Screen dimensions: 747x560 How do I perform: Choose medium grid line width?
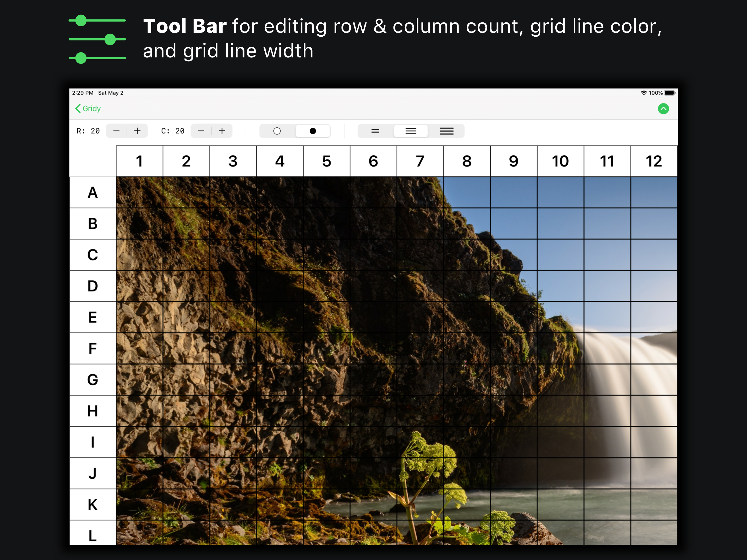tap(411, 131)
